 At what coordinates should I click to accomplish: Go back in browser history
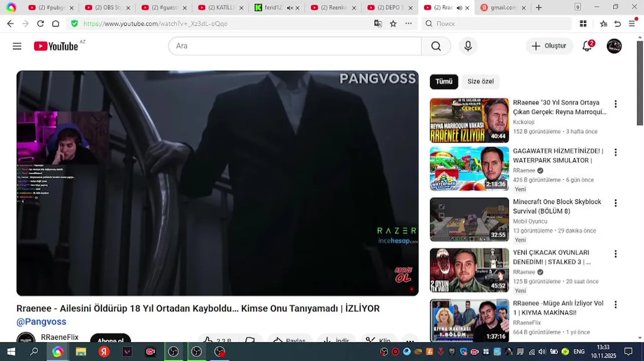coord(10,24)
